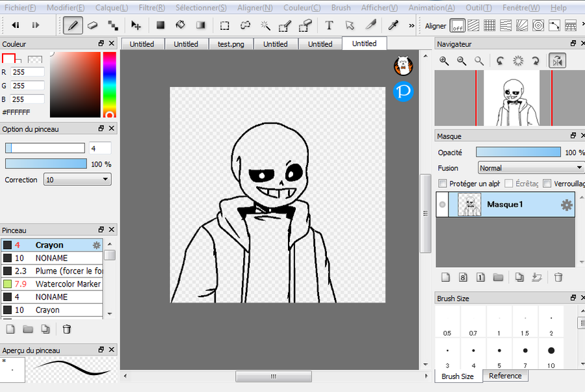The height and width of the screenshot is (392, 585).
Task: Activate the Magic Wand selection tool
Action: (x=265, y=25)
